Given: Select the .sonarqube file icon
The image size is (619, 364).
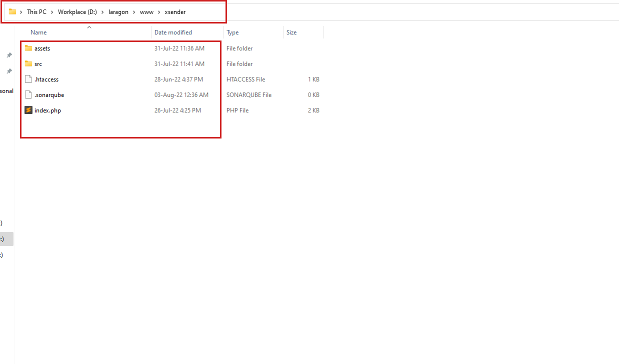Looking at the screenshot, I should point(28,95).
